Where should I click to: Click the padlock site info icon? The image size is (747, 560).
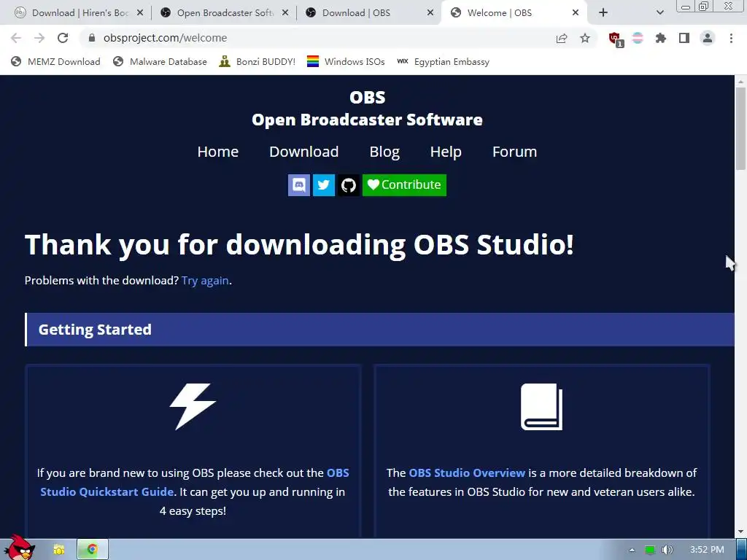[x=92, y=38]
